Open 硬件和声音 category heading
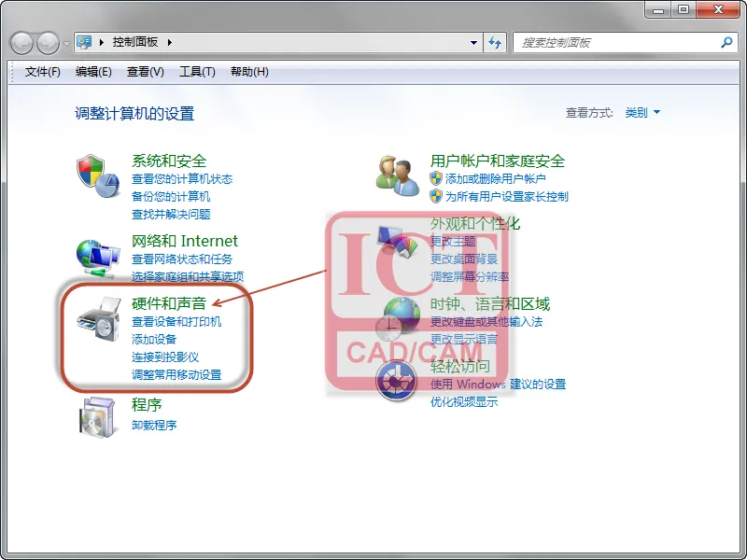This screenshot has width=747, height=560. [169, 303]
